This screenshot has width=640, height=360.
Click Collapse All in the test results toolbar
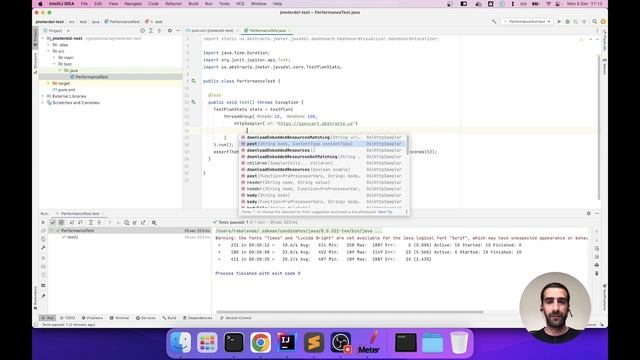(99, 222)
